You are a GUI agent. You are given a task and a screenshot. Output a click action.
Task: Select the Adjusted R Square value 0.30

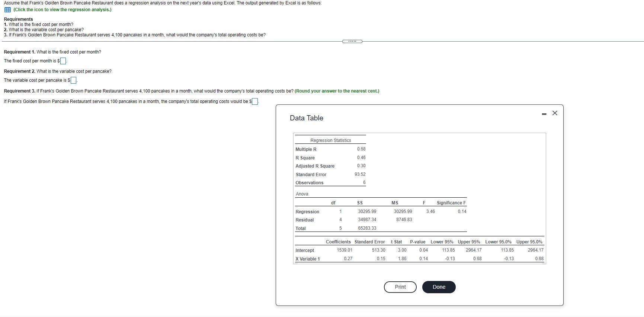(361, 166)
